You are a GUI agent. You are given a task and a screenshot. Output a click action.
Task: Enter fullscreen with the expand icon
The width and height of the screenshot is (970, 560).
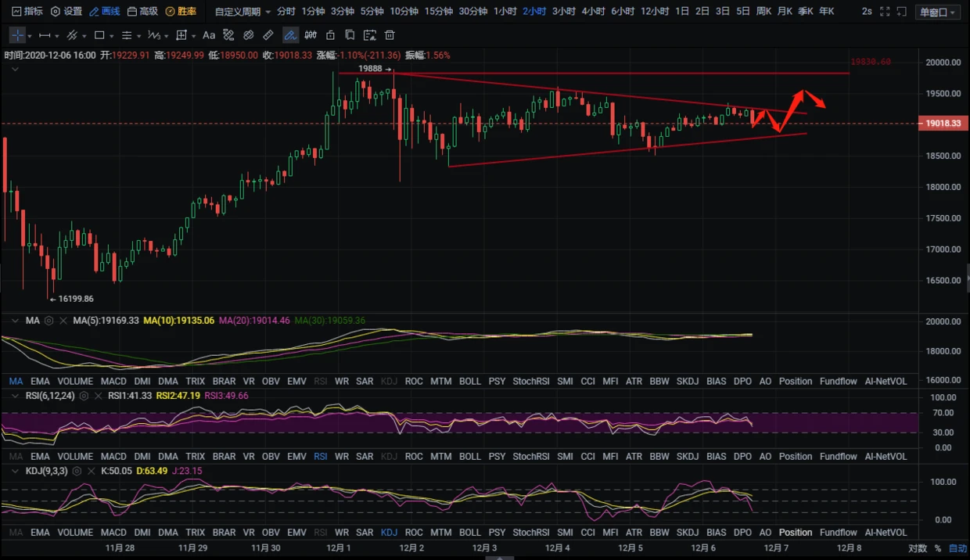(x=885, y=12)
